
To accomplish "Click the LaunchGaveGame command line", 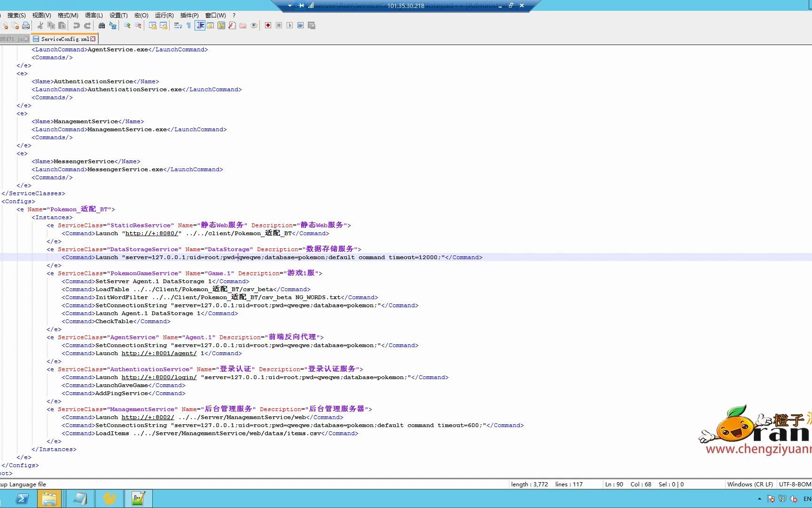I will (x=124, y=385).
